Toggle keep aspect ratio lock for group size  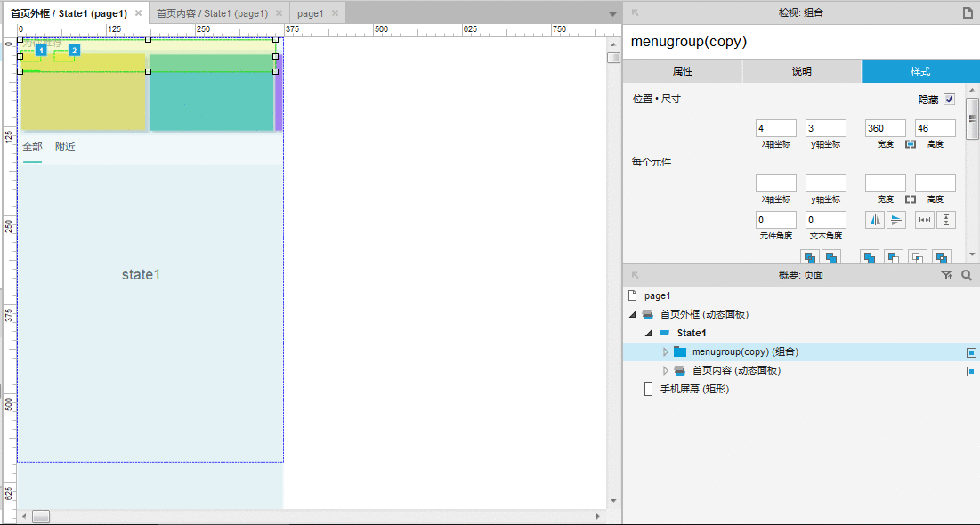[911, 144]
